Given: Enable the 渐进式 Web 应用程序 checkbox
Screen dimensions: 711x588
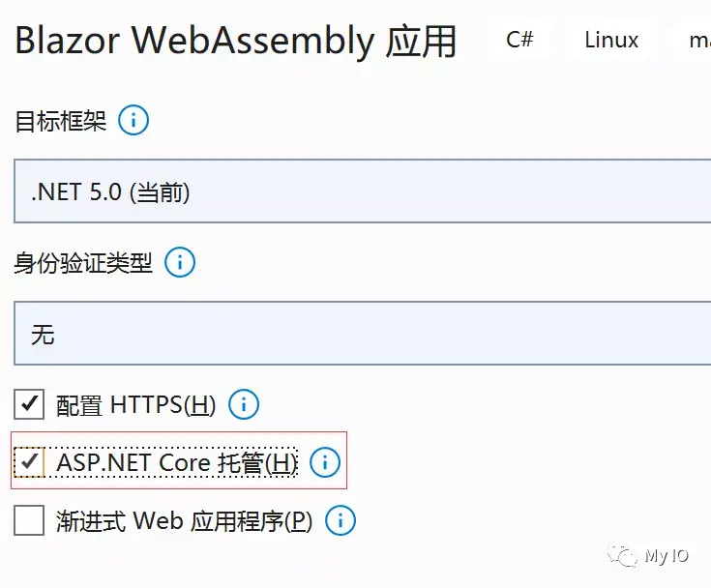Looking at the screenshot, I should (x=29, y=520).
